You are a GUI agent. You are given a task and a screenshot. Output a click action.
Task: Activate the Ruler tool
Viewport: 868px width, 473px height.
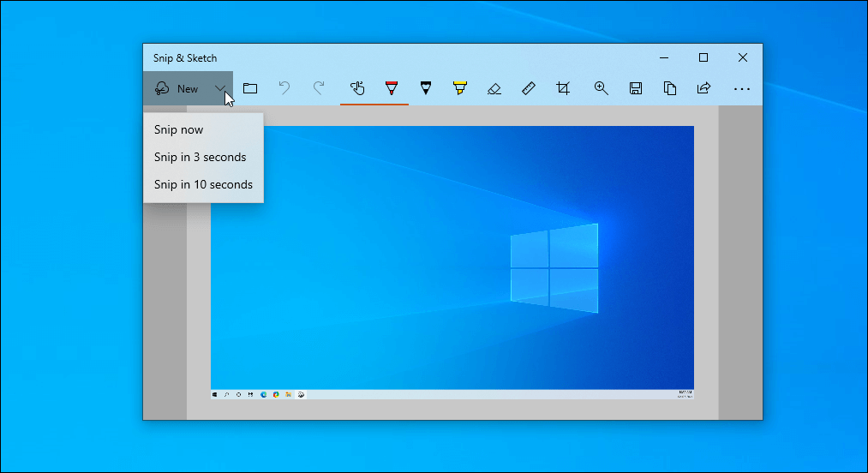point(529,88)
